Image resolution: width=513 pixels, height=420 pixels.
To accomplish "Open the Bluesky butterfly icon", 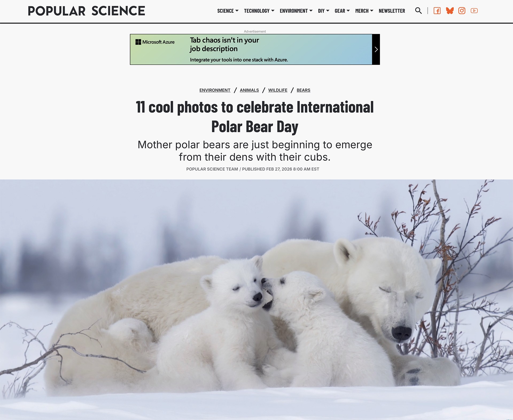I will coord(450,11).
